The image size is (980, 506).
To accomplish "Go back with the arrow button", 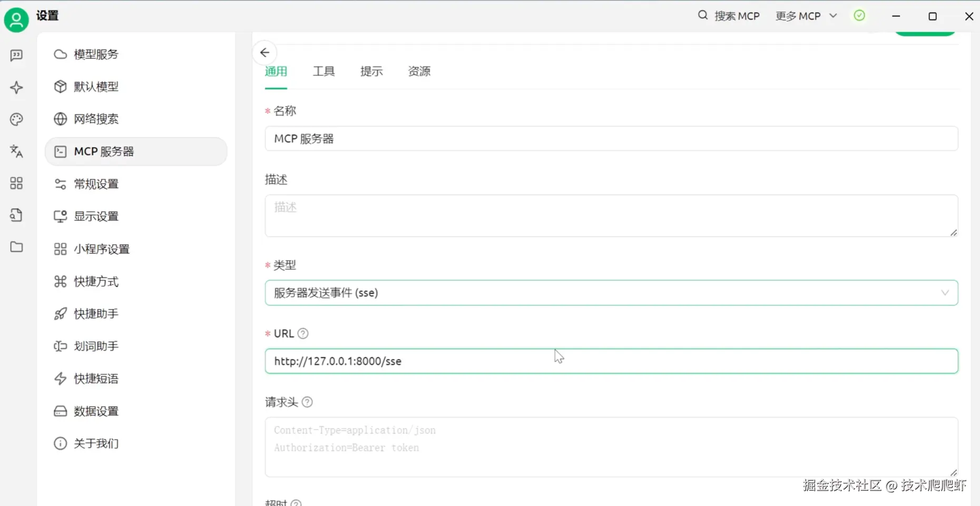I will [264, 53].
